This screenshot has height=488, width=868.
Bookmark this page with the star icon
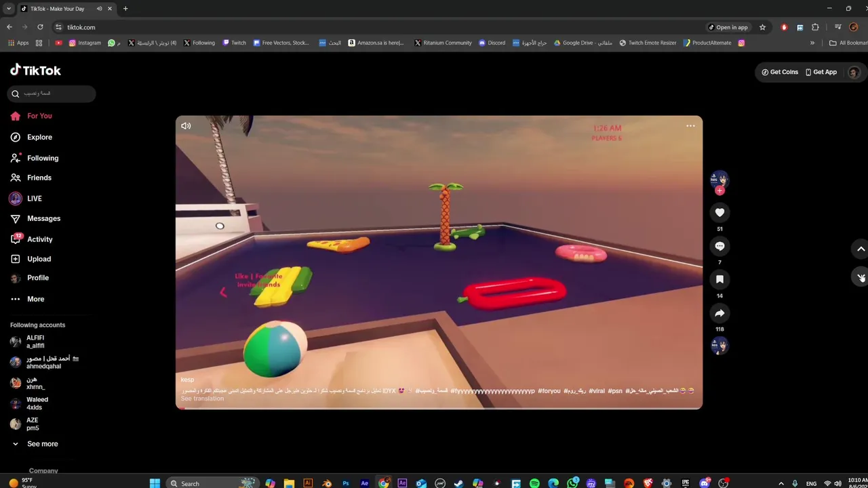click(x=762, y=27)
